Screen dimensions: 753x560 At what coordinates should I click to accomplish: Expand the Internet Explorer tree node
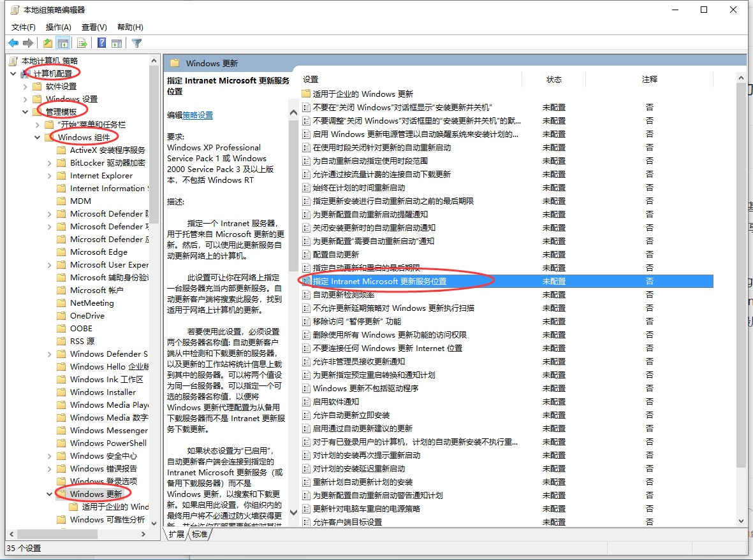(50, 175)
